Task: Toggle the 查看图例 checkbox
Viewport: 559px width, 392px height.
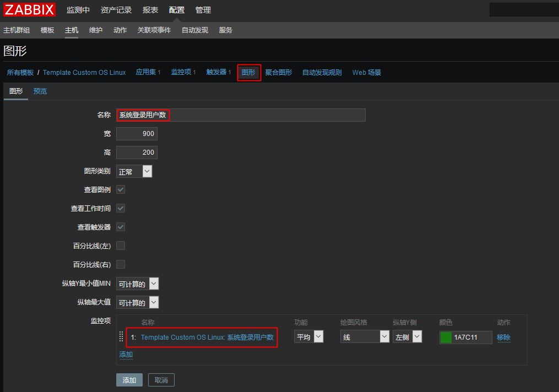Action: [x=121, y=189]
